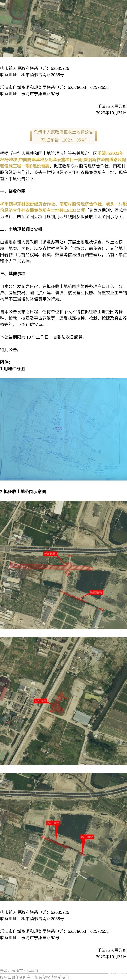This screenshot has width=127, height=980.
Task: Click the announcement title 乐清市人民政府征收土地预公告
Action: coord(63,132)
